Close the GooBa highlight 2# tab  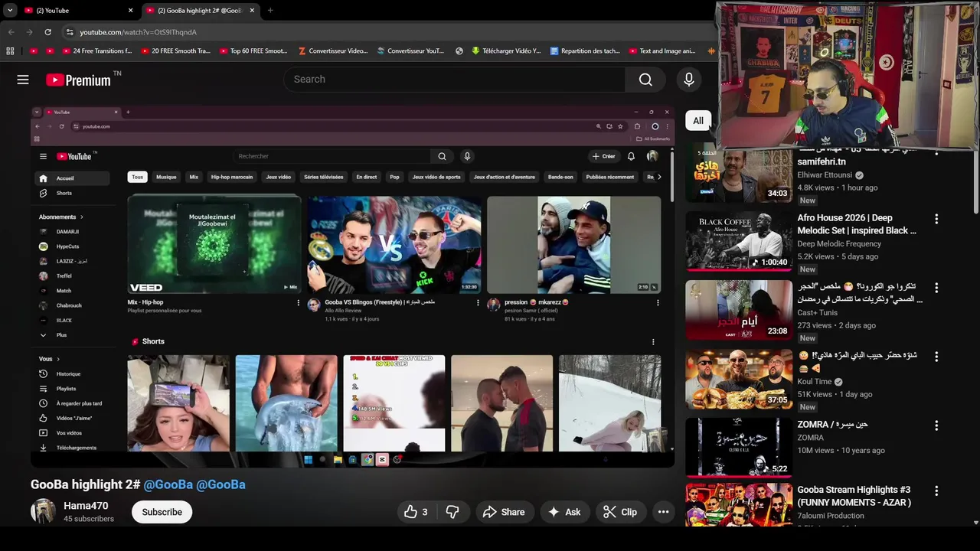click(x=253, y=11)
